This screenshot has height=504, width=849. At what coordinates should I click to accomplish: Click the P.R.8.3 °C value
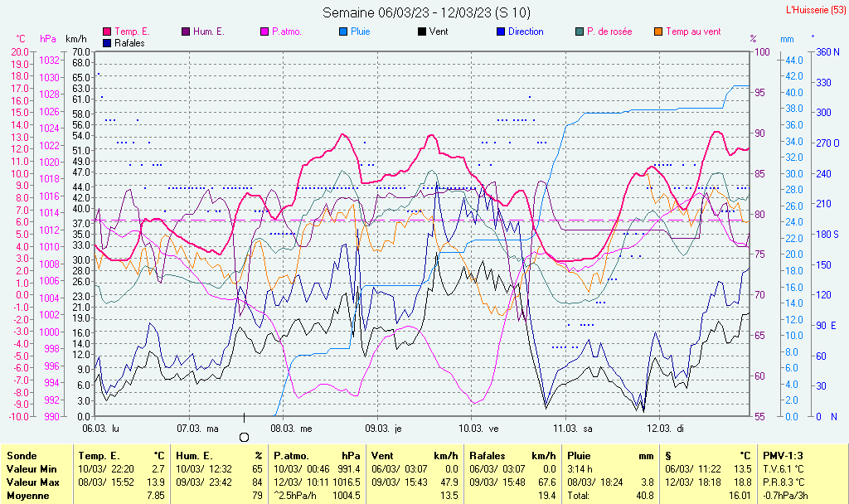pos(784,482)
